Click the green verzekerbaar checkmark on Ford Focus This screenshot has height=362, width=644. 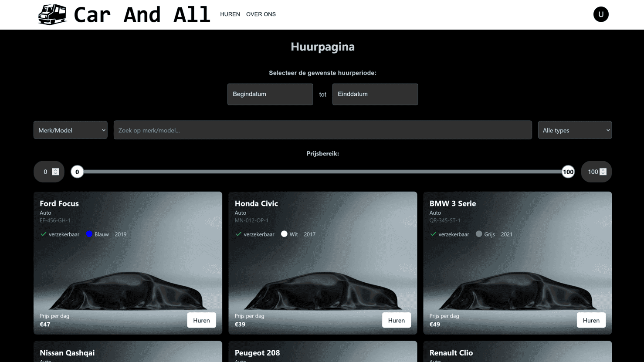pos(43,234)
